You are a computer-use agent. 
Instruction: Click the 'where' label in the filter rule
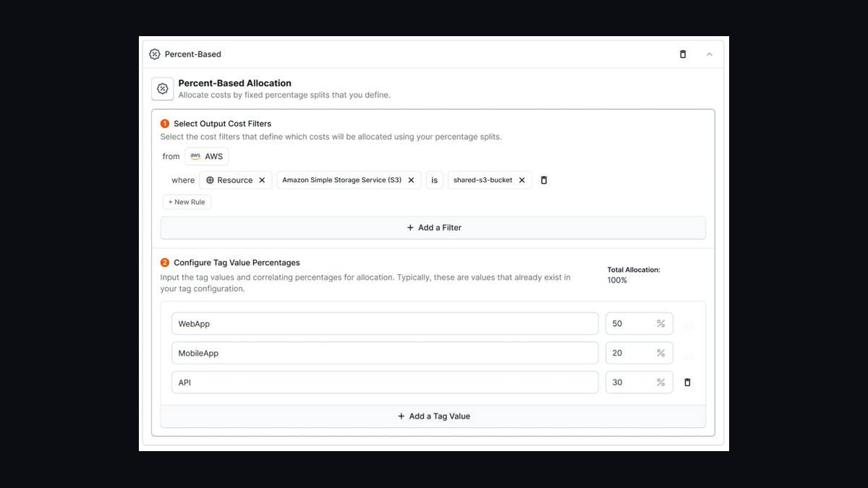pyautogui.click(x=183, y=180)
